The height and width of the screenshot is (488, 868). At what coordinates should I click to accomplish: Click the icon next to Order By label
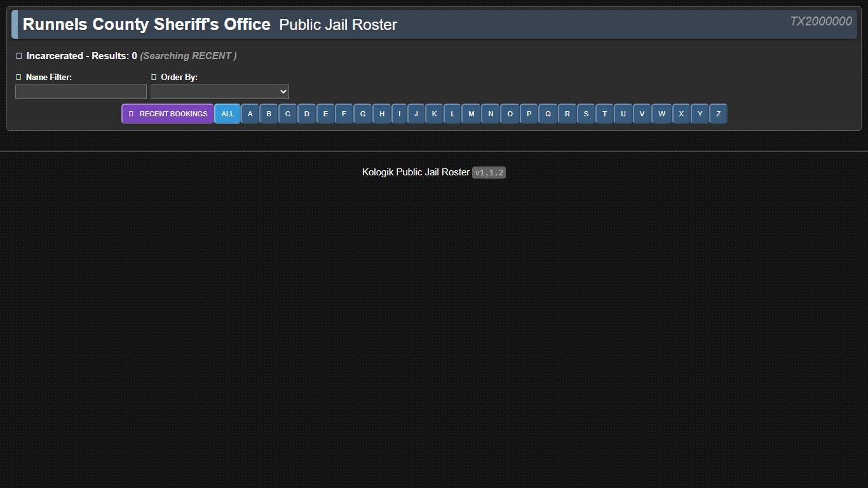pos(154,77)
